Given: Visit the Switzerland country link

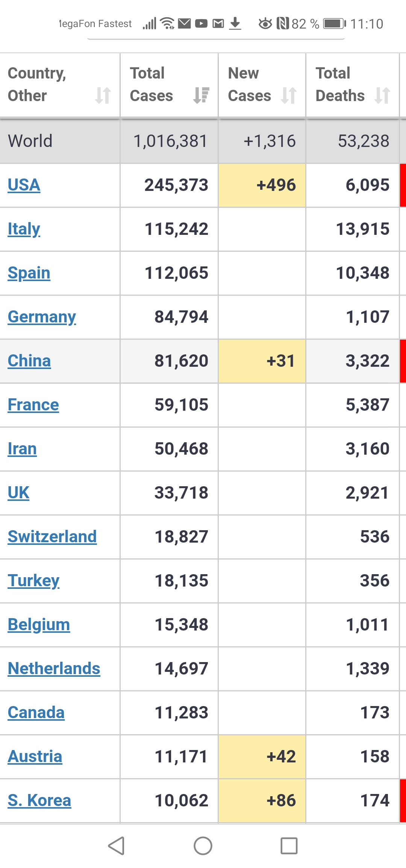Looking at the screenshot, I should [x=52, y=537].
